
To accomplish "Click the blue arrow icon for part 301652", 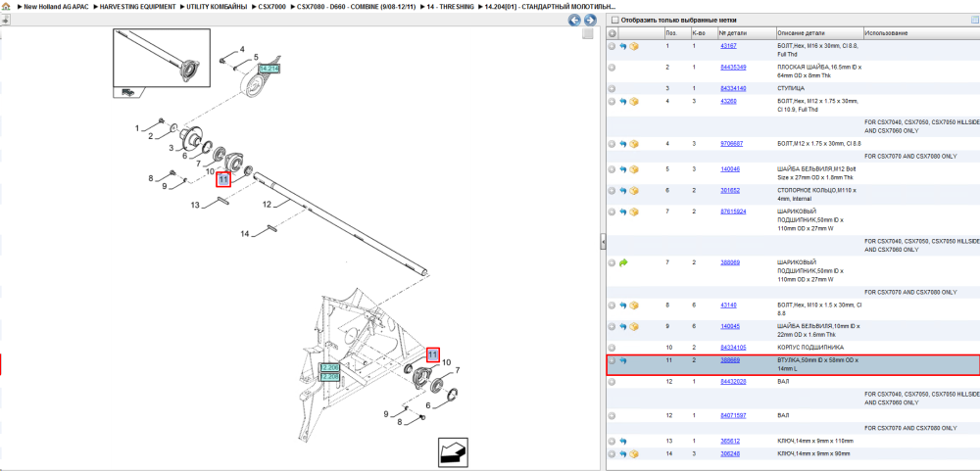I will point(623,191).
